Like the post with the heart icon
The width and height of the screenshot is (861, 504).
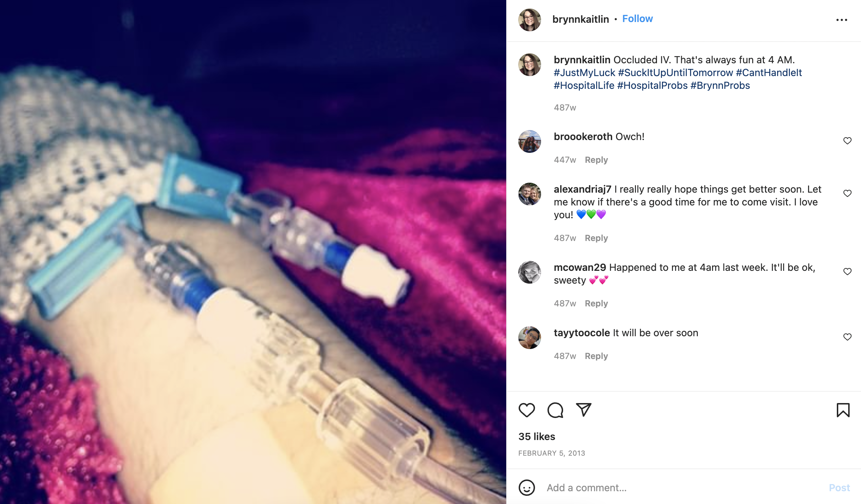click(526, 410)
